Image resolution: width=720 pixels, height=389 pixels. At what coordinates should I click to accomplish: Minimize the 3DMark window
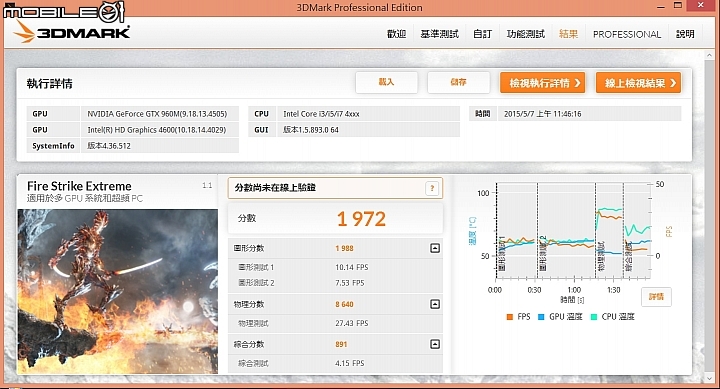pos(661,7)
